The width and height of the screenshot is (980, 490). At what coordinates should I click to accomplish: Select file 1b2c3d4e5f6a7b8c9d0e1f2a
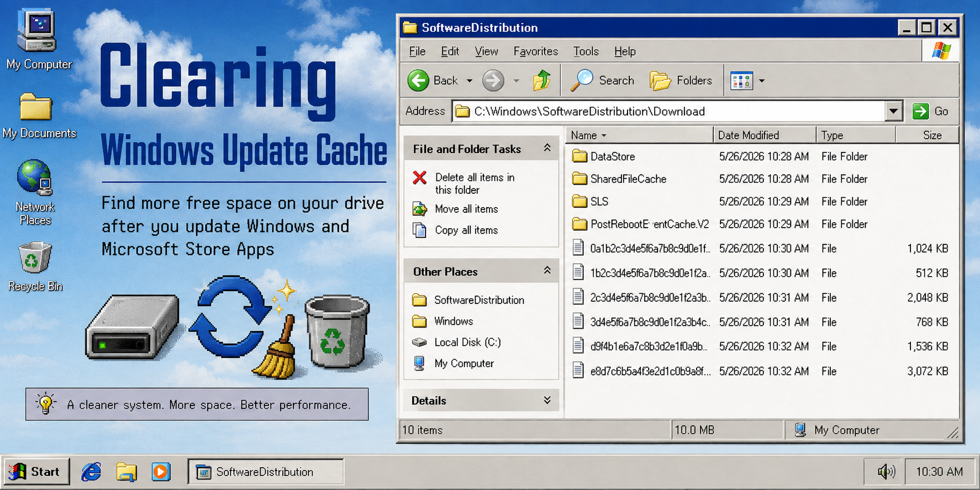pyautogui.click(x=650, y=273)
